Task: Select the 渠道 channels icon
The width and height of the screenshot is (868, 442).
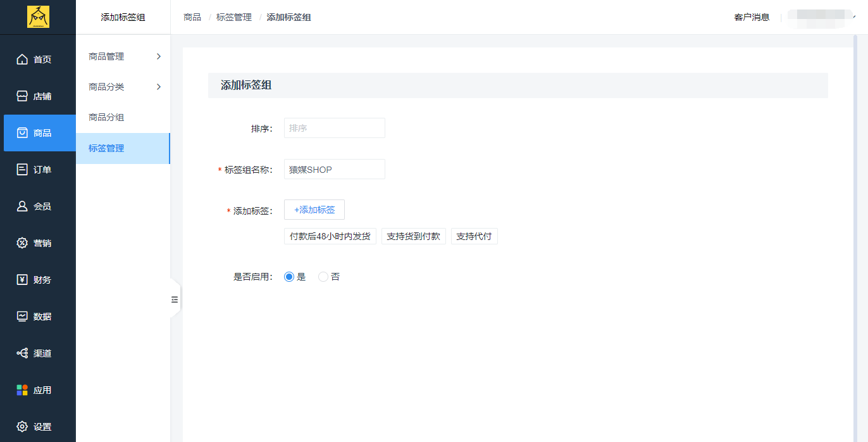Action: (38, 353)
